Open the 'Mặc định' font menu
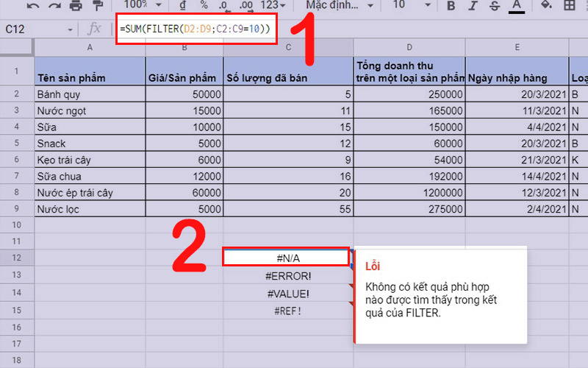The width and height of the screenshot is (588, 368). point(336,5)
